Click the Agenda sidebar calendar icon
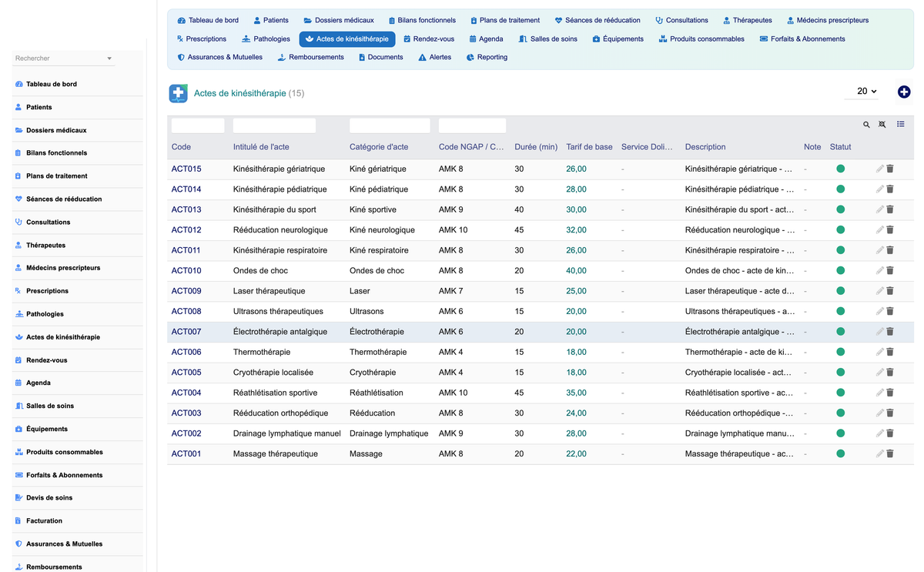Viewport: 924px width, 572px height. point(18,383)
